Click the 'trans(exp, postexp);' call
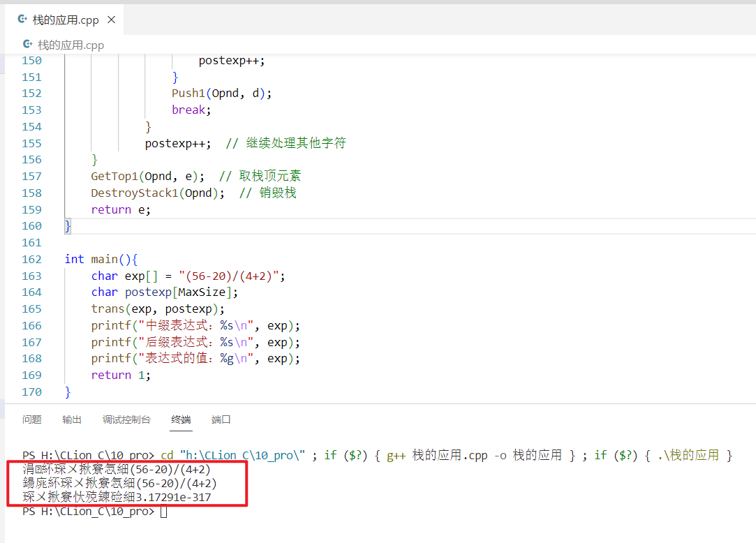The width and height of the screenshot is (756, 543). coord(158,309)
